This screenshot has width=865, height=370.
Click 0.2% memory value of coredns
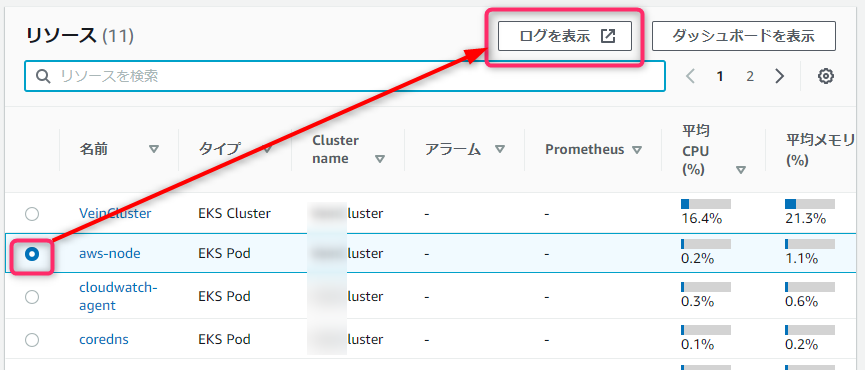point(802,344)
